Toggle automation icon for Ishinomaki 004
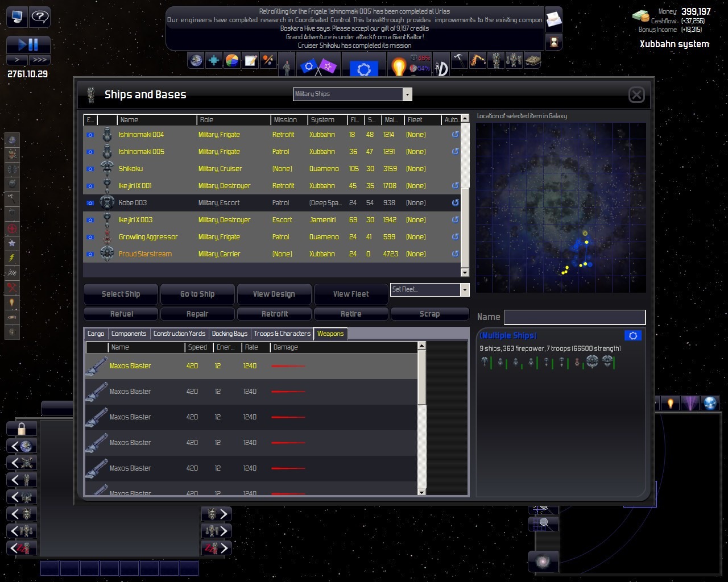This screenshot has width=728, height=582. pyautogui.click(x=455, y=135)
